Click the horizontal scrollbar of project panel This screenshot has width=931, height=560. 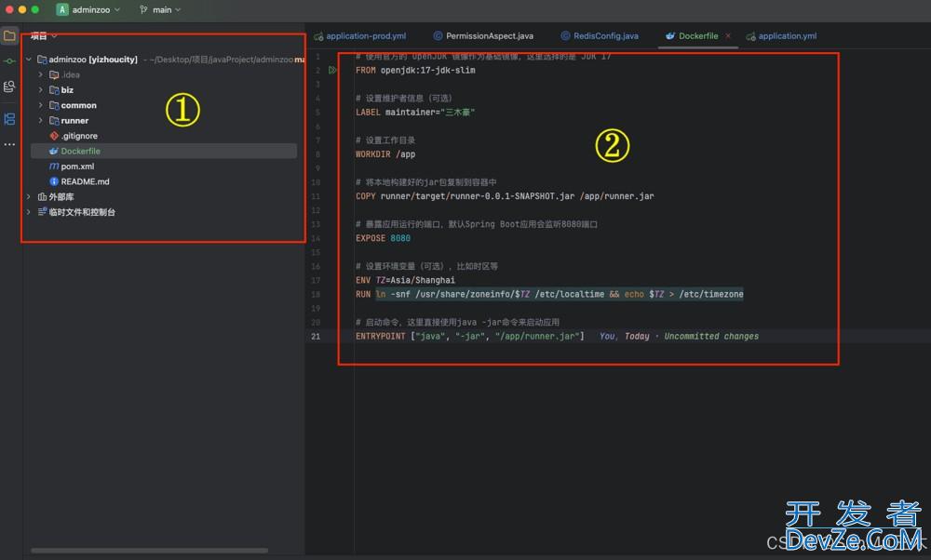(149, 551)
